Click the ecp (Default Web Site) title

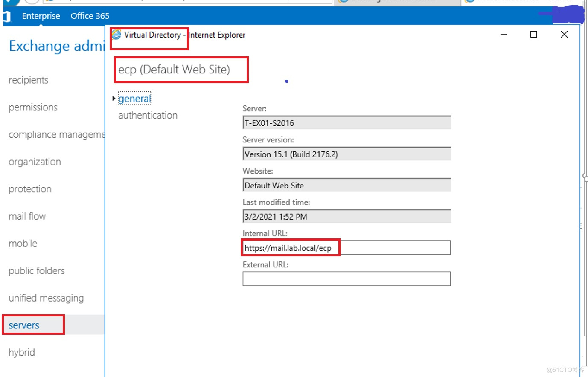pos(174,70)
